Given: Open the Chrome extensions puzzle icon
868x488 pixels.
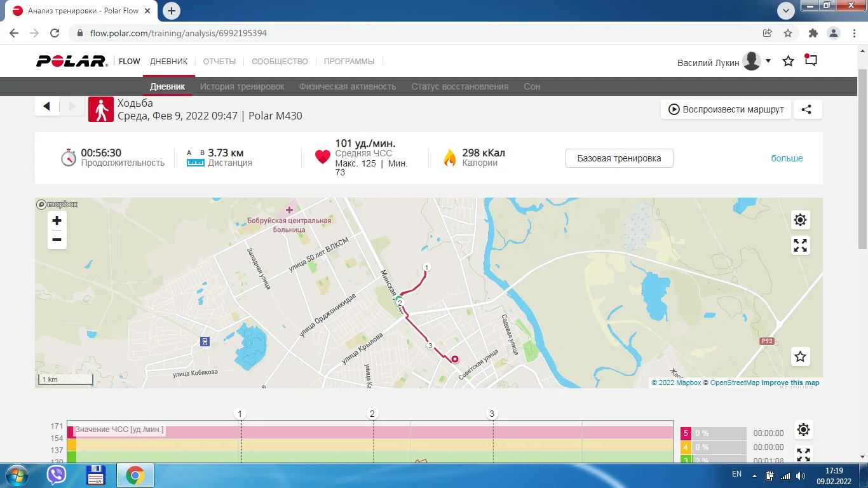Looking at the screenshot, I should 813,33.
